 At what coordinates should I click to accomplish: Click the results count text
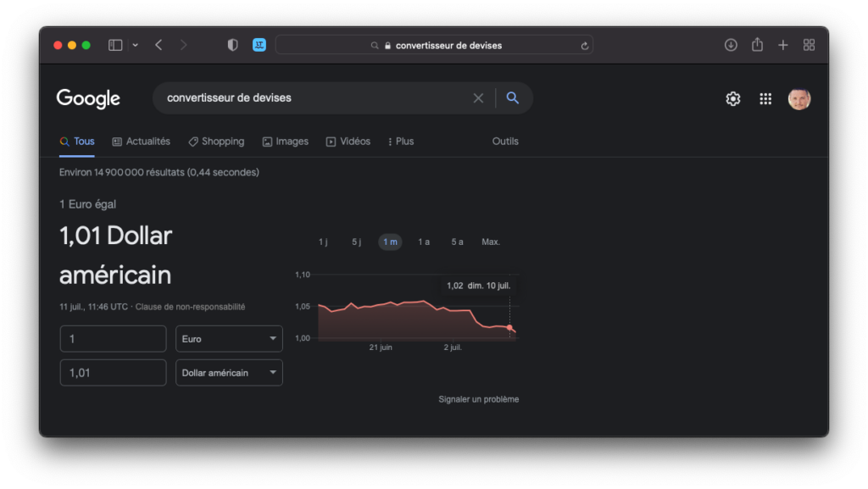(159, 173)
